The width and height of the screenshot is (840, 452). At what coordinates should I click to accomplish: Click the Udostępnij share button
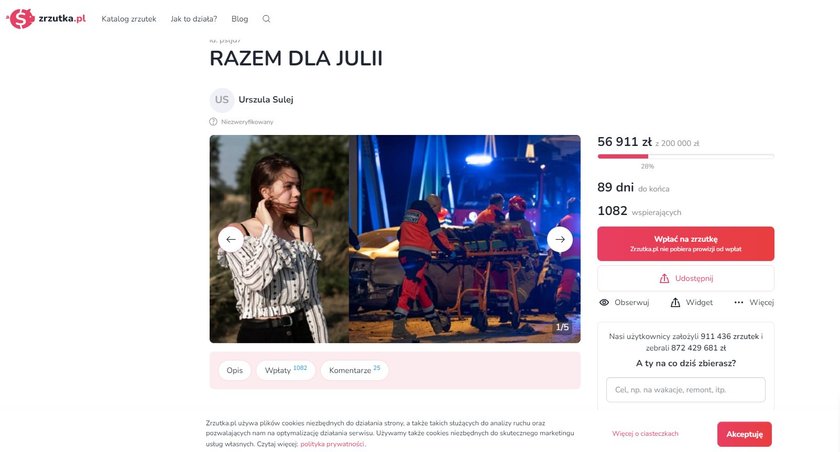pos(686,278)
